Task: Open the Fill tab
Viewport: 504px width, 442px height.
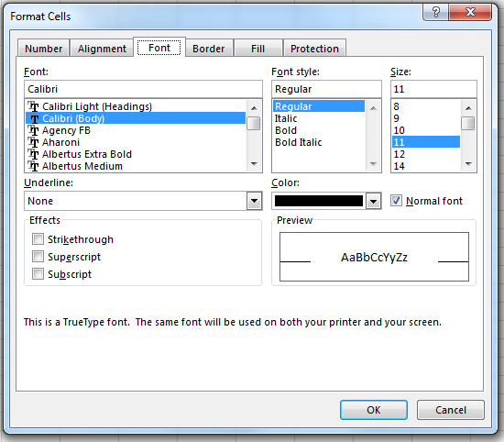Action: point(257,49)
